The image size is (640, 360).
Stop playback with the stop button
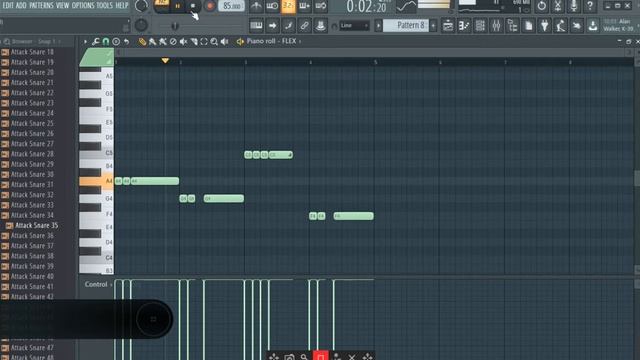click(x=193, y=6)
